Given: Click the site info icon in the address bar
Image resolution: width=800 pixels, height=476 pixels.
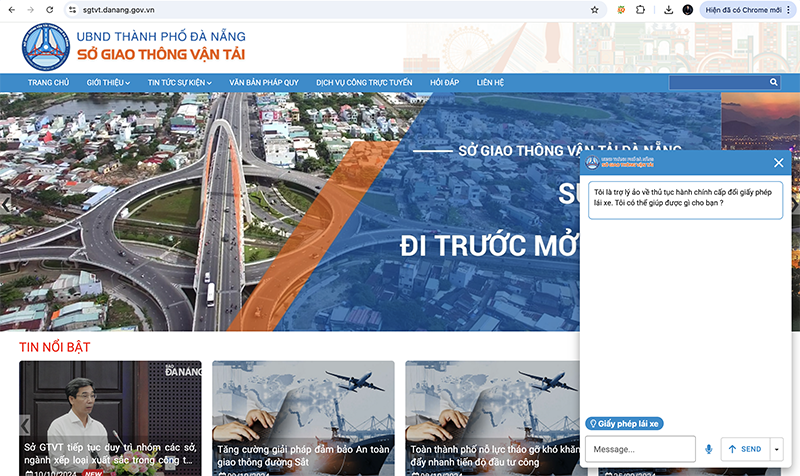Looking at the screenshot, I should 73,9.
